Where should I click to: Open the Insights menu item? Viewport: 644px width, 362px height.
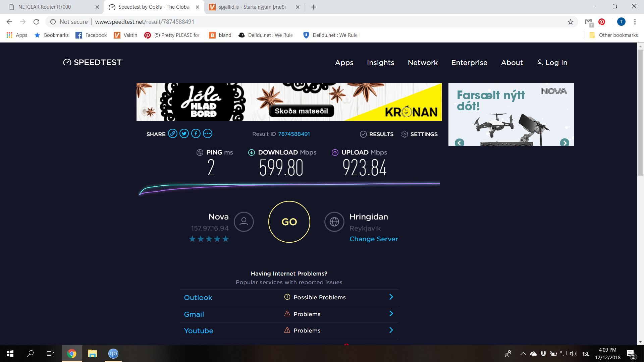coord(380,63)
